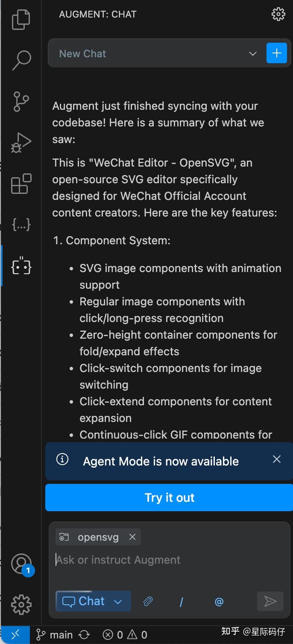This screenshot has width=293, height=644.
Task: Open the Source Control view
Action: [21, 102]
